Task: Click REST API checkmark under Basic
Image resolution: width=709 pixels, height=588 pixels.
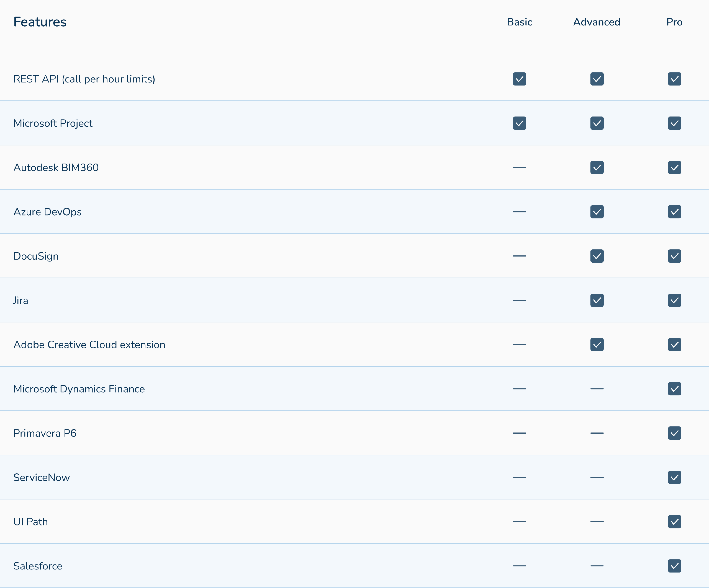Action: click(519, 79)
